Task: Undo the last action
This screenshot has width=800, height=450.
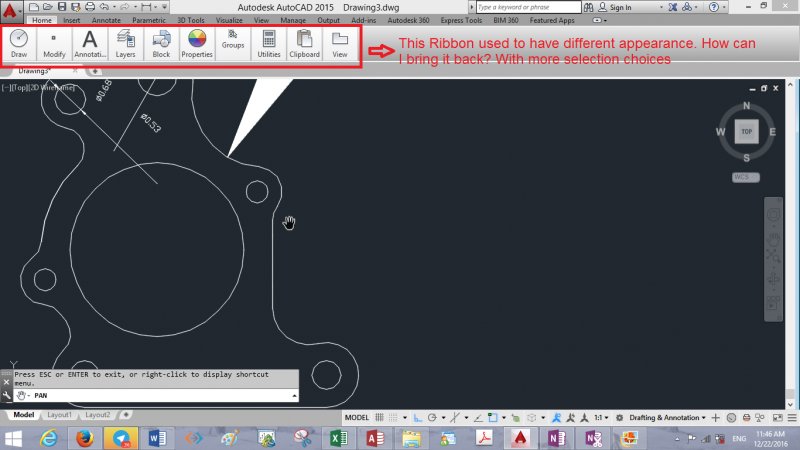Action: coord(104,7)
